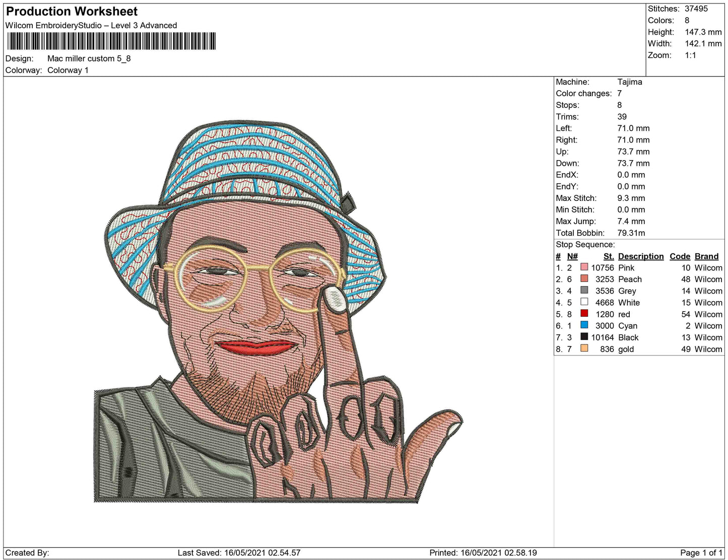Select stitch count "3253" in Peach row
The image size is (728, 560).
pos(605,279)
